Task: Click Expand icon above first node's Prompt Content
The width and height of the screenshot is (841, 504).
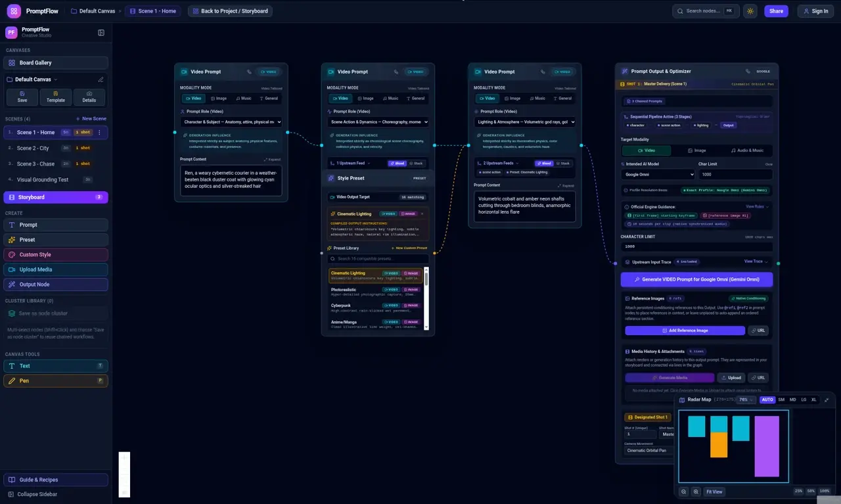Action: [272, 159]
